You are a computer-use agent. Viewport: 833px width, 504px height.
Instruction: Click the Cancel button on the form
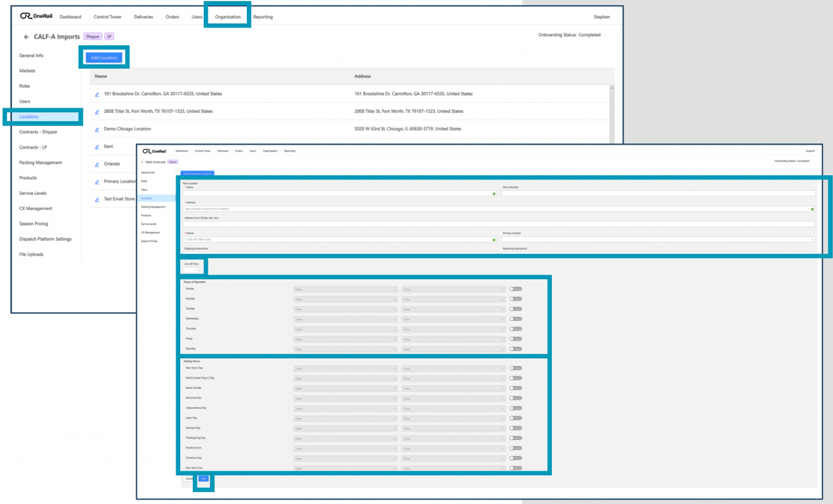point(190,479)
